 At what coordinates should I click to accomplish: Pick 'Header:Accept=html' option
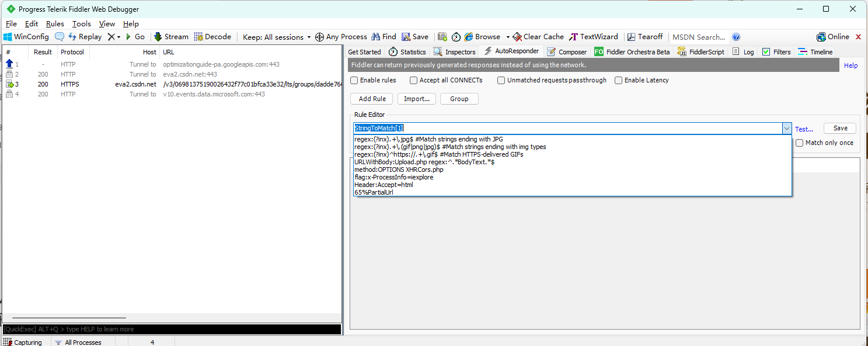click(572, 185)
